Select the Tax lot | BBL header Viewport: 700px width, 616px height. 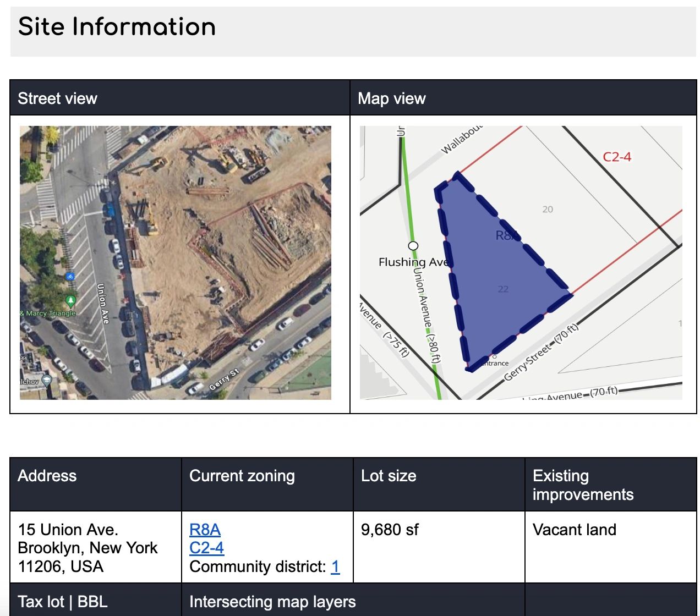point(96,600)
